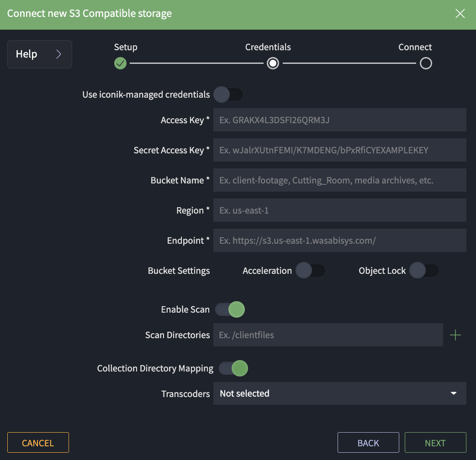Disable the Enable Scan toggle
This screenshot has width=476, height=460.
[x=230, y=309]
